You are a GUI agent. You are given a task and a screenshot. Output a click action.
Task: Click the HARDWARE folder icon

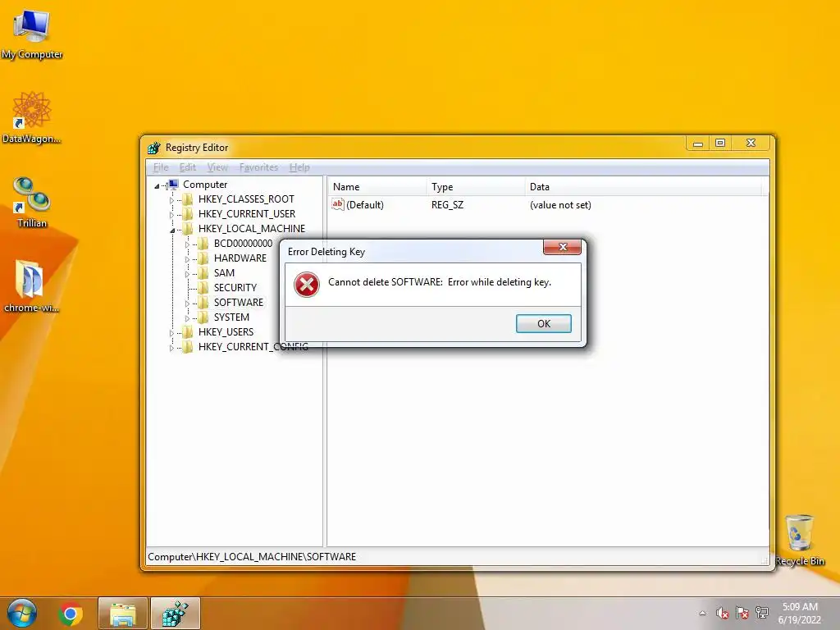click(x=203, y=258)
